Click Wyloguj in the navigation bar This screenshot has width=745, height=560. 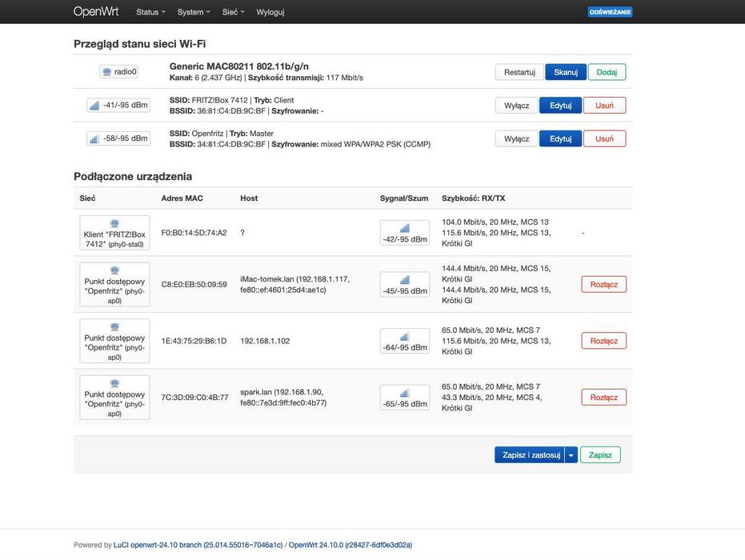[x=270, y=12]
